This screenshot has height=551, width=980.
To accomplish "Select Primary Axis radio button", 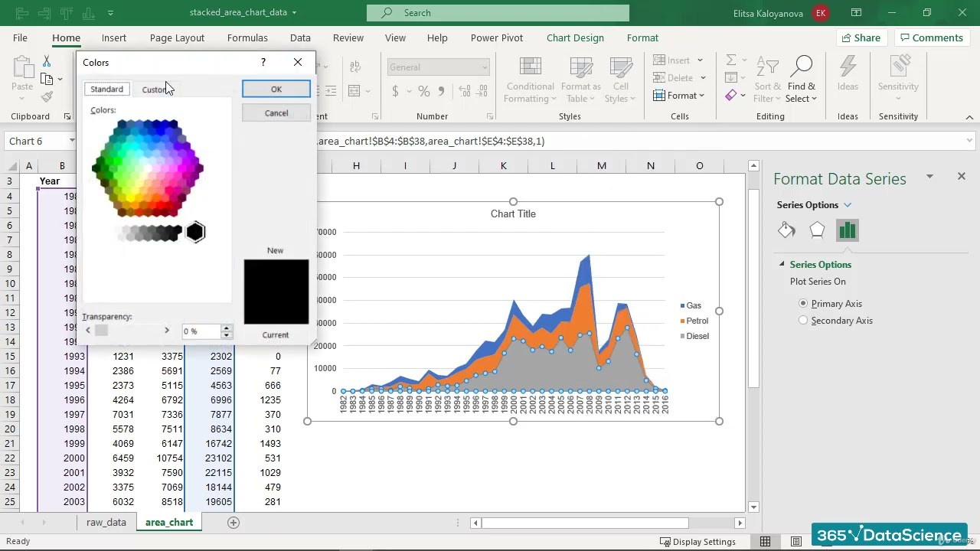I will pyautogui.click(x=803, y=304).
